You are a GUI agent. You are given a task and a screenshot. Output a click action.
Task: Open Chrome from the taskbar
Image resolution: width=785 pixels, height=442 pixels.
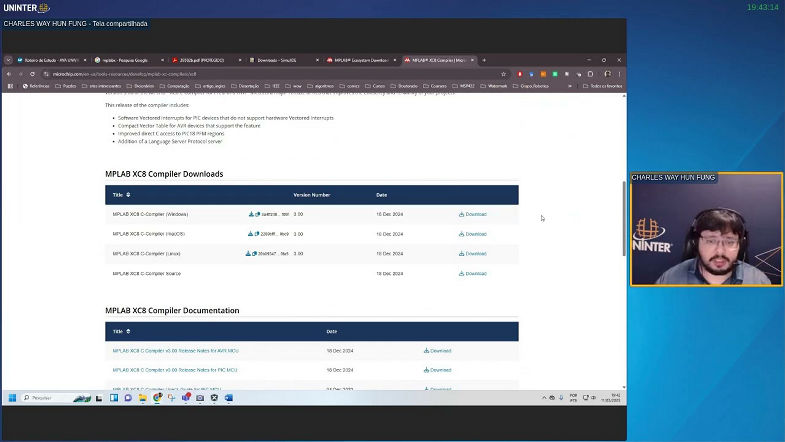pos(157,398)
